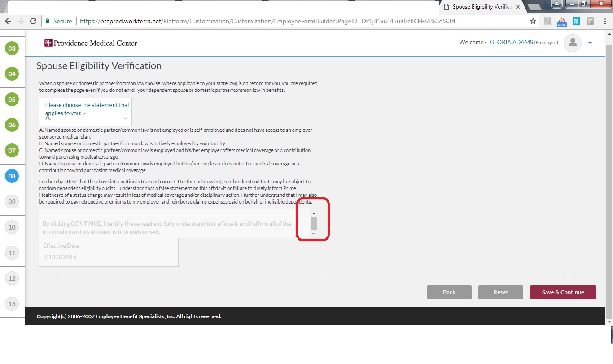Image resolution: width=613 pixels, height=364 pixels.
Task: Switch to the Spouse Eligibility Verification tab
Action: click(480, 7)
